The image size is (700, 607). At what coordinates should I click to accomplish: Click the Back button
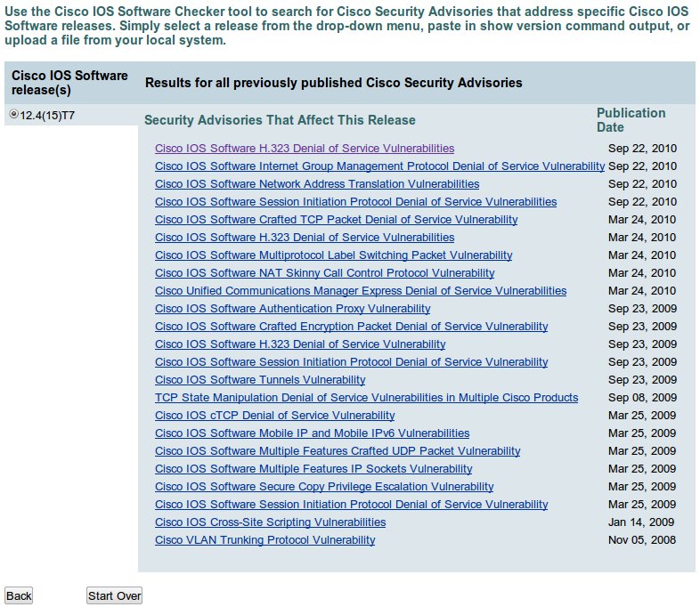19,595
